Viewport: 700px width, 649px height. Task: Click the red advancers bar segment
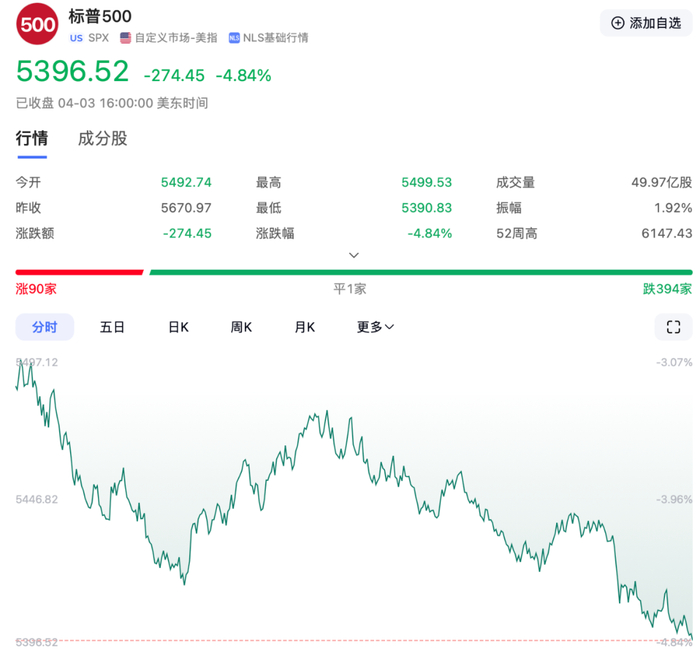point(79,272)
